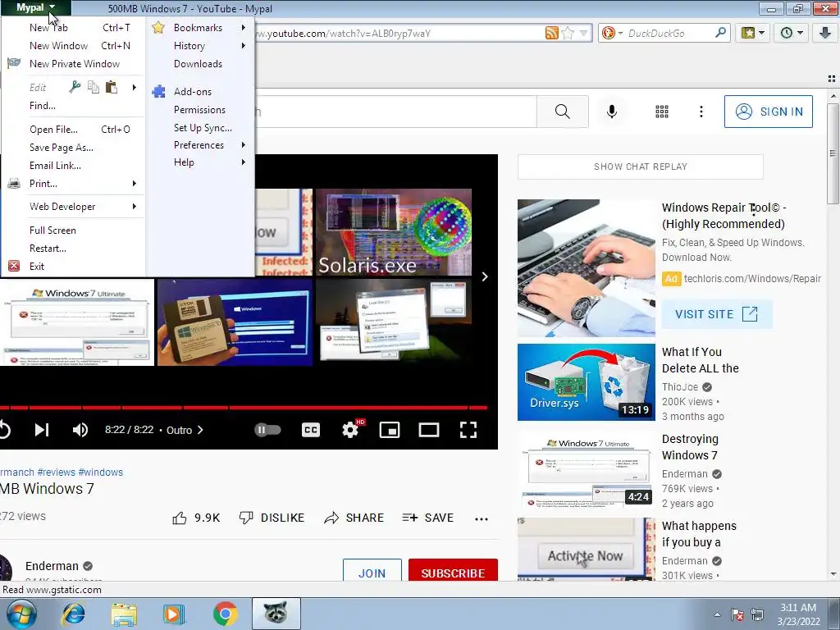Switch to miniplayer mode icon
The width and height of the screenshot is (840, 630).
[x=390, y=430]
